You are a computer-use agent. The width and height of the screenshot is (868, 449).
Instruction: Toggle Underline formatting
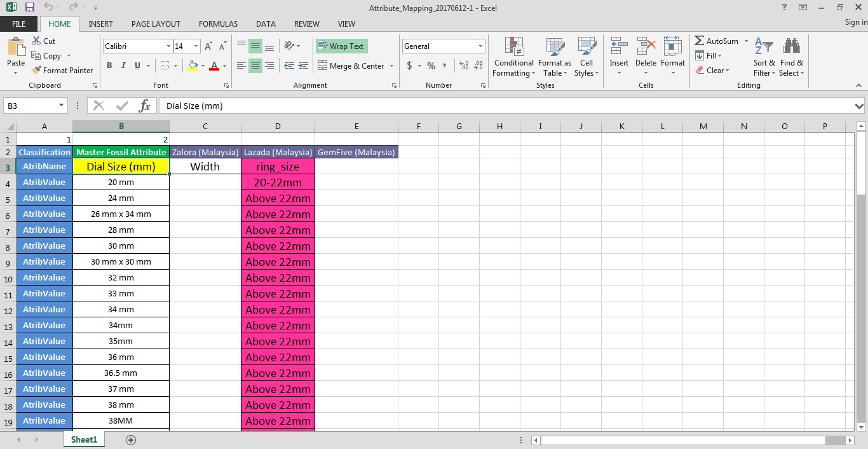tap(137, 66)
